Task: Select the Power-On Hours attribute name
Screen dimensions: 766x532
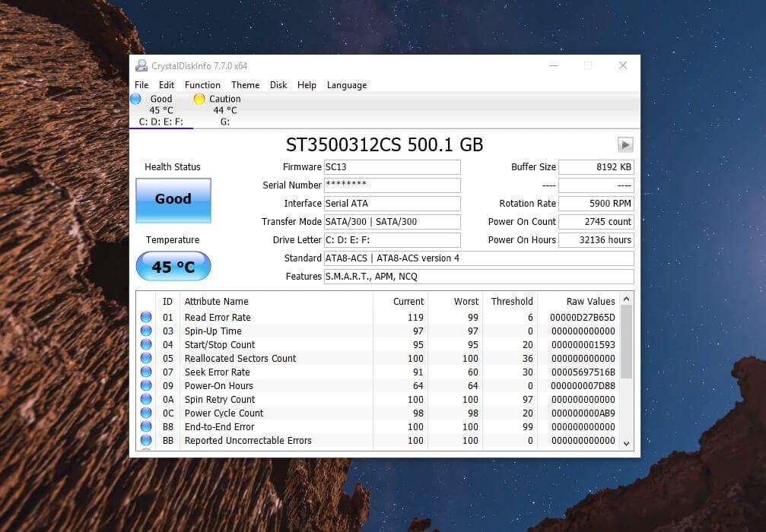Action: click(x=219, y=385)
